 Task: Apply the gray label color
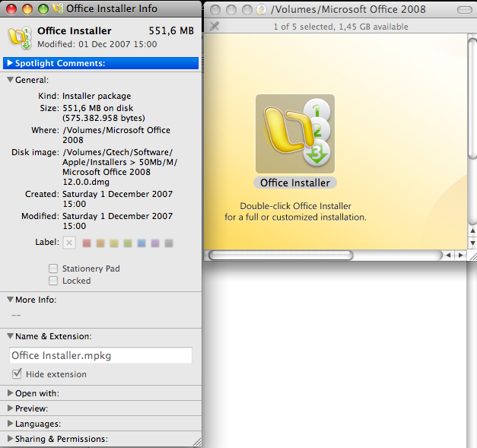(x=169, y=243)
